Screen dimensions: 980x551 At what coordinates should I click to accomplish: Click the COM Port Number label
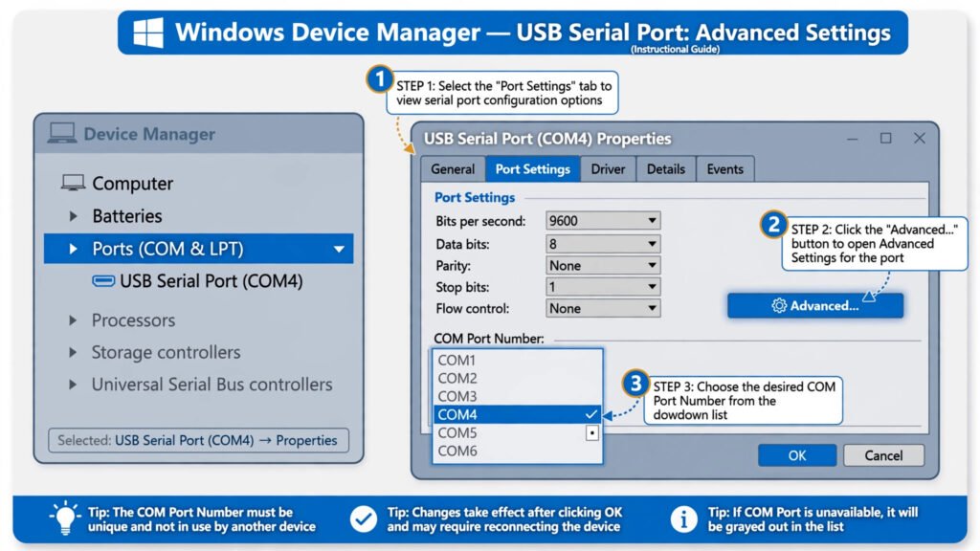click(x=489, y=339)
